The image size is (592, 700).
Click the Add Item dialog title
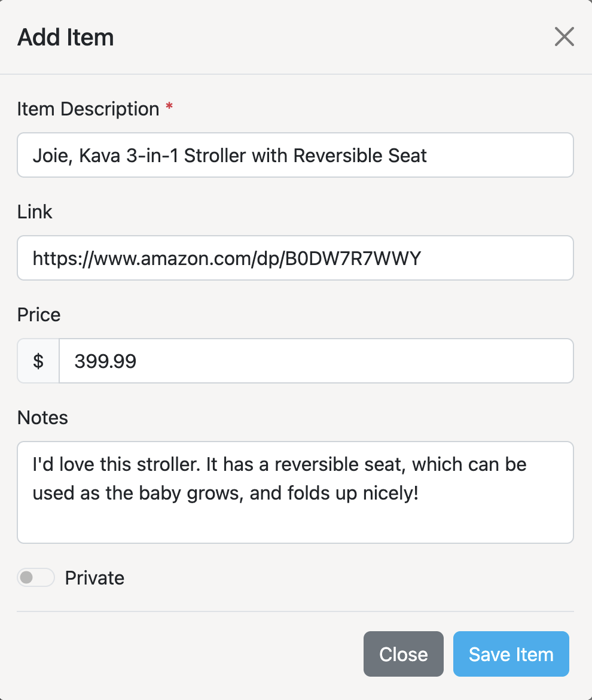[65, 37]
